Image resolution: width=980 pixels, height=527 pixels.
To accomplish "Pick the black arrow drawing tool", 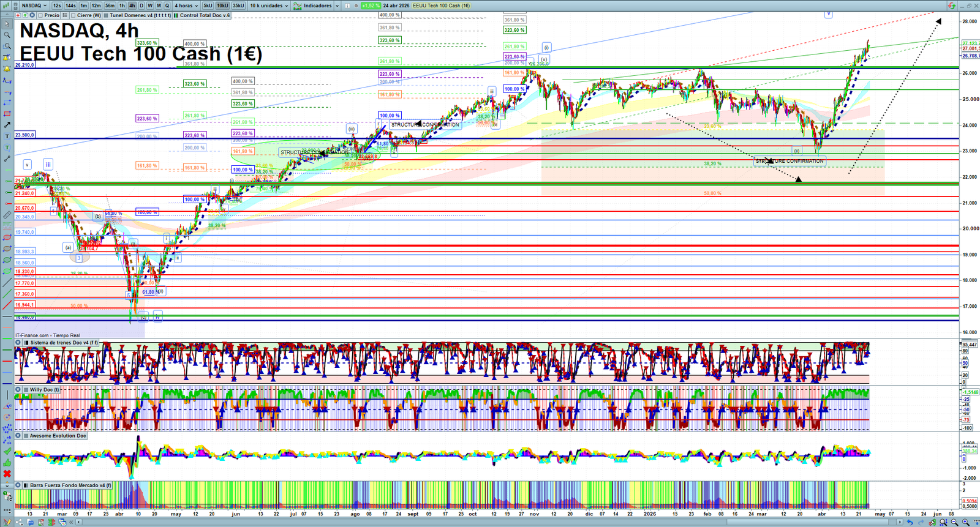I will pos(7,125).
